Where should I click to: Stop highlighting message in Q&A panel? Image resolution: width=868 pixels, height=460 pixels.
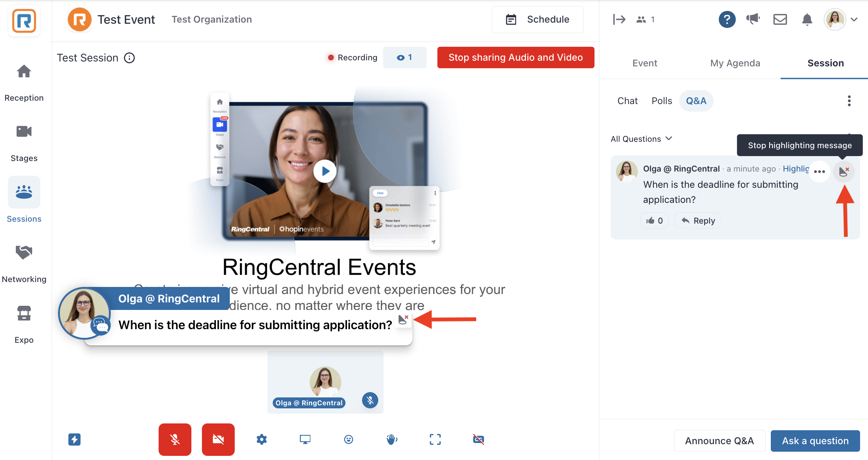click(x=844, y=172)
